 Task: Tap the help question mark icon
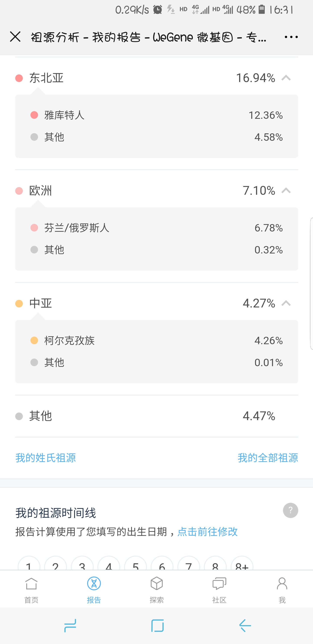click(x=290, y=510)
